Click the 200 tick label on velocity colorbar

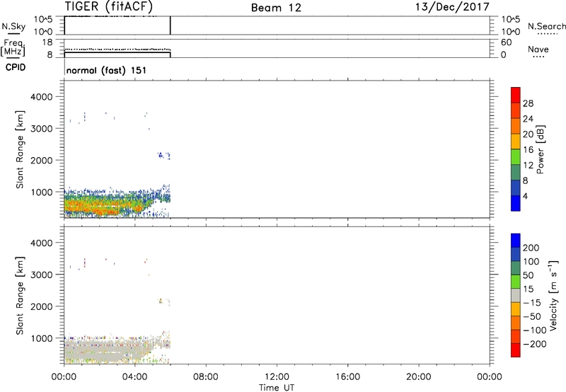click(x=531, y=248)
